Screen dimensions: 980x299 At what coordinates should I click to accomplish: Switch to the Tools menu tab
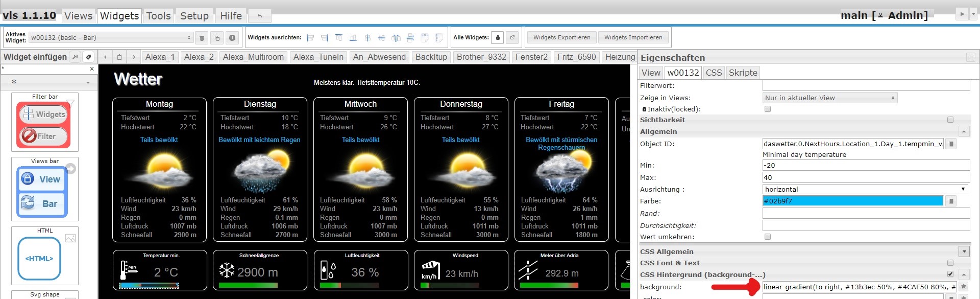click(x=158, y=16)
